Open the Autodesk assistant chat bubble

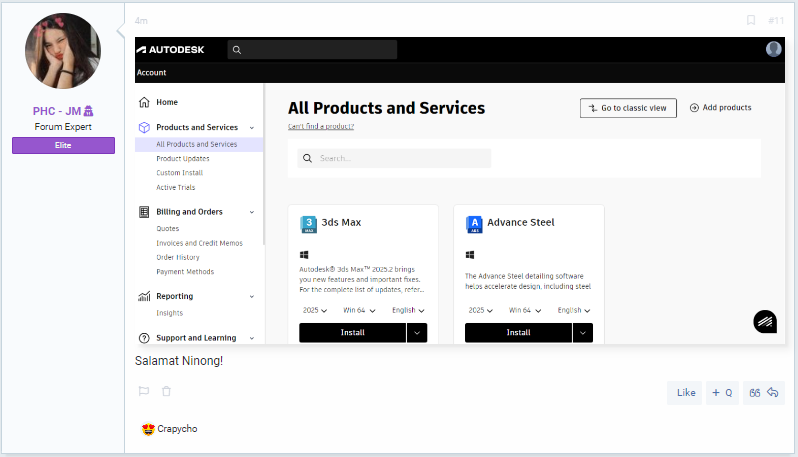pyautogui.click(x=765, y=322)
